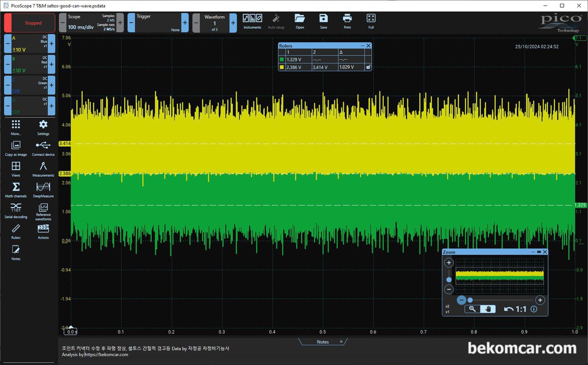Open Channel B ±10 V options

pyautogui.click(x=29, y=64)
